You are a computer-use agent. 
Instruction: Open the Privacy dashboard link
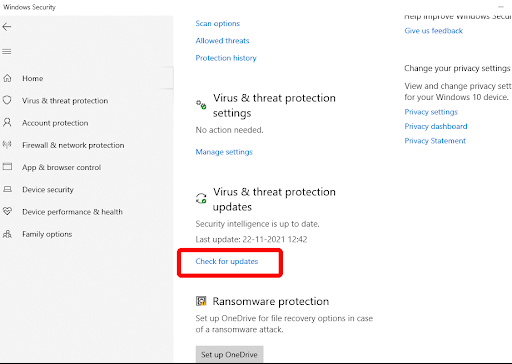point(436,126)
